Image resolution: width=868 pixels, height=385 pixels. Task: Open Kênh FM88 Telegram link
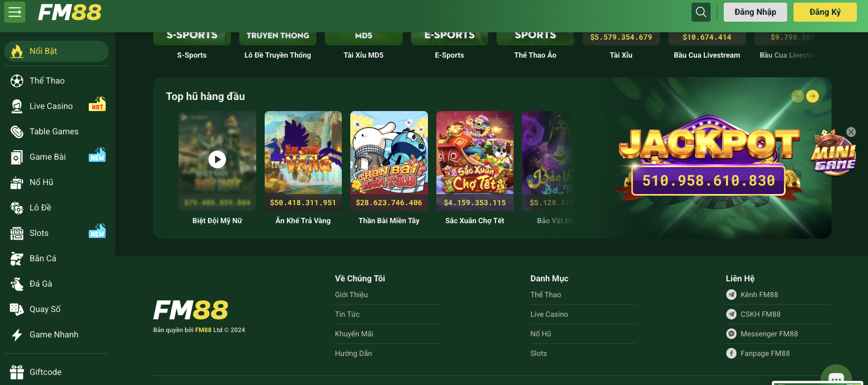759,295
